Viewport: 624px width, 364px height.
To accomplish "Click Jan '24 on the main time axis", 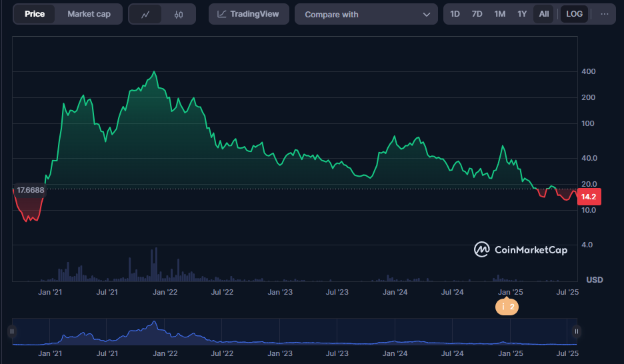I will (395, 292).
